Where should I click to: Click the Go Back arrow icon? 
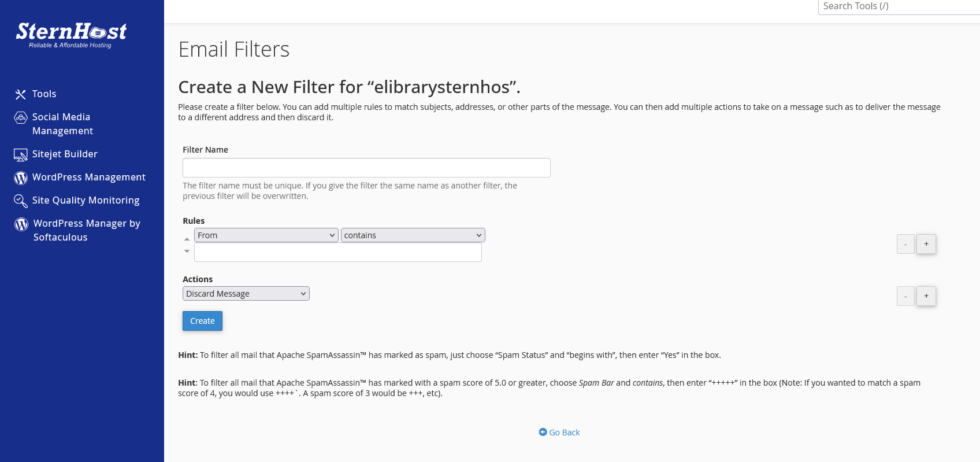[543, 432]
